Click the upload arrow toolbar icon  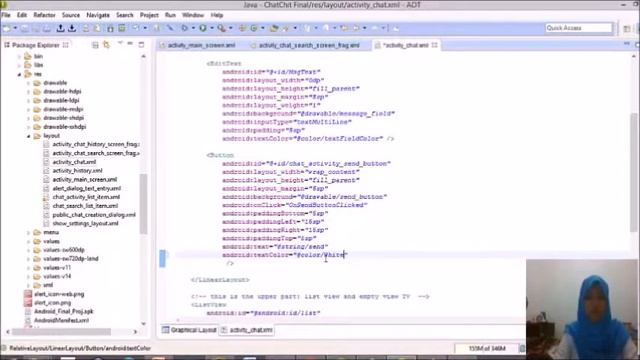[60, 28]
